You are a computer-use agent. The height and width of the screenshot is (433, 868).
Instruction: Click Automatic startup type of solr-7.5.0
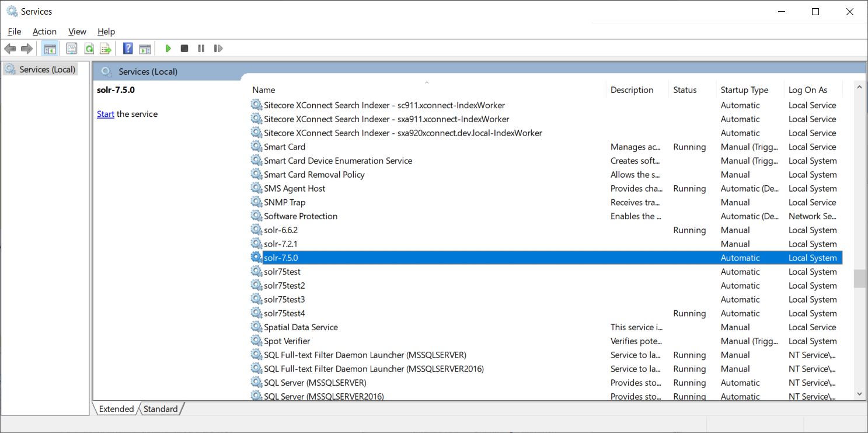tap(740, 258)
